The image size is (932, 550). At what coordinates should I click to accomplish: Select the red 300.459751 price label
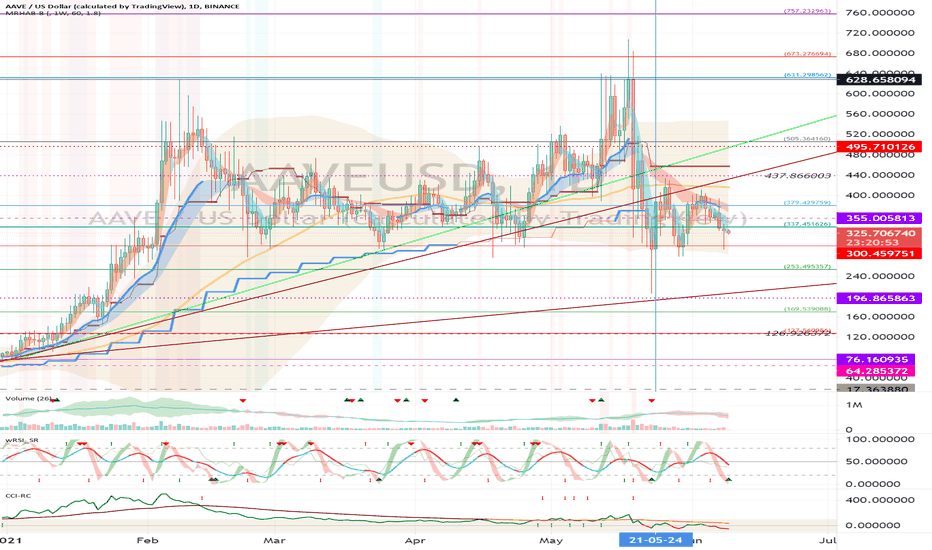coord(879,253)
